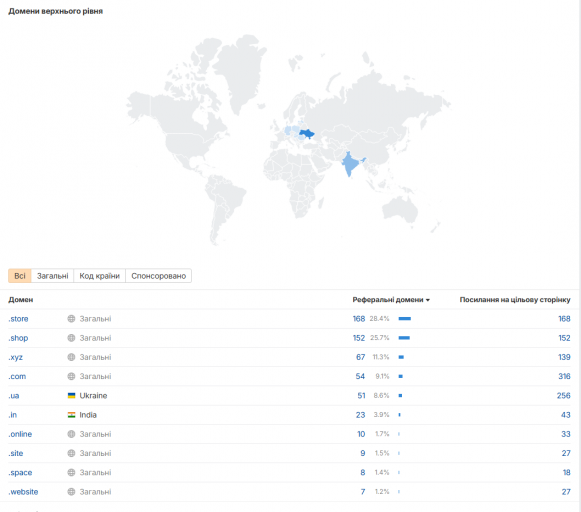This screenshot has width=581, height=512.
Task: Switch to the "Загальні" tab
Action: click(53, 276)
